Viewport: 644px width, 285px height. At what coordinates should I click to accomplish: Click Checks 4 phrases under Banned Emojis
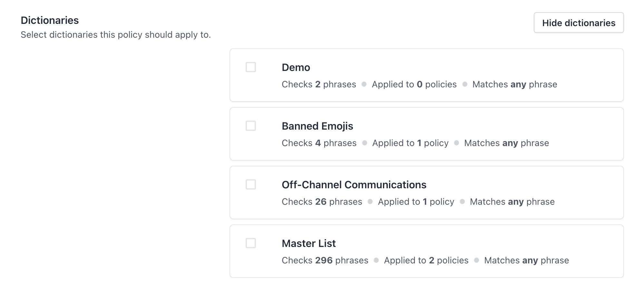pos(319,143)
